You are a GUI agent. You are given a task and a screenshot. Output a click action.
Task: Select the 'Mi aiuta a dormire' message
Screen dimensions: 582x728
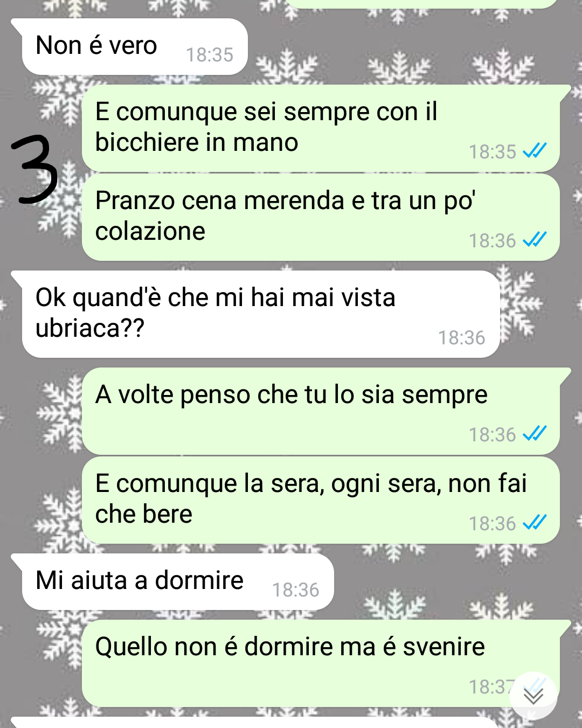click(178, 582)
